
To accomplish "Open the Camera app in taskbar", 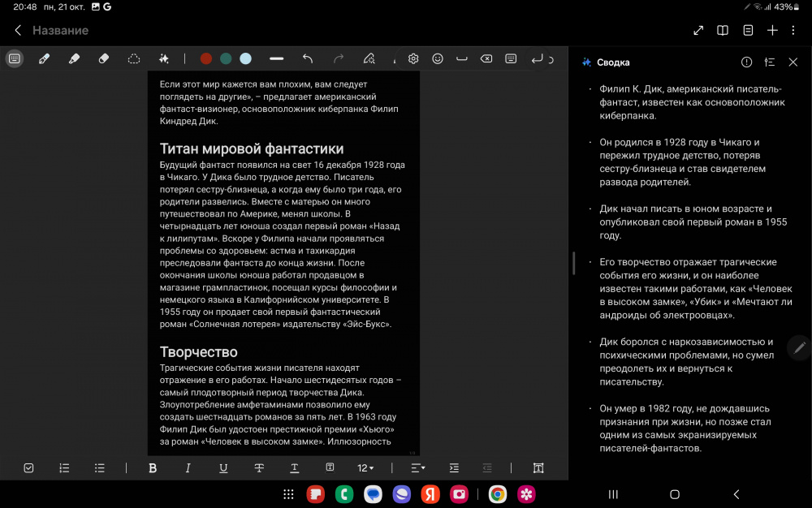I will pyautogui.click(x=459, y=494).
